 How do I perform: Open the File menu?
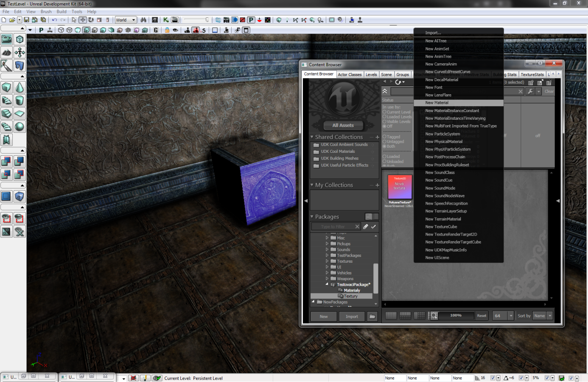6,11
